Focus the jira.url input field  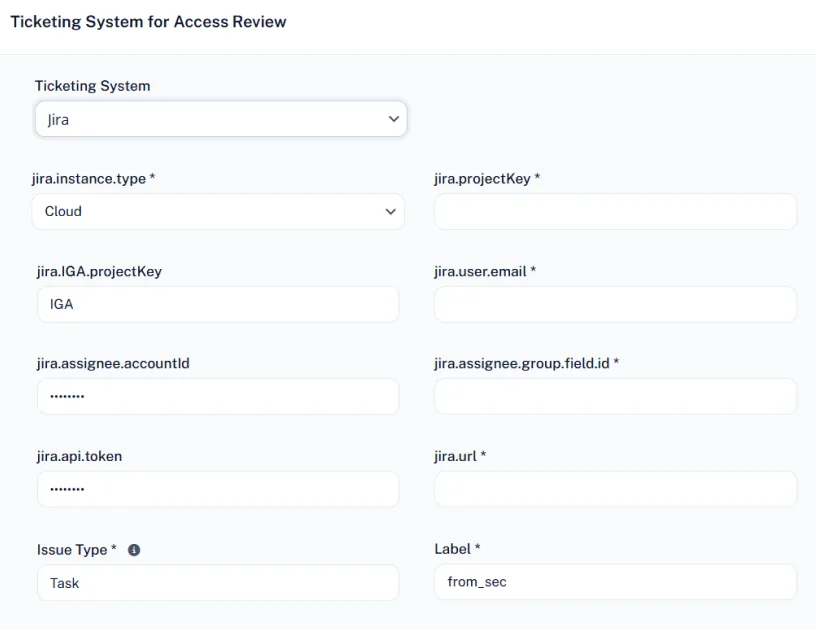click(616, 489)
